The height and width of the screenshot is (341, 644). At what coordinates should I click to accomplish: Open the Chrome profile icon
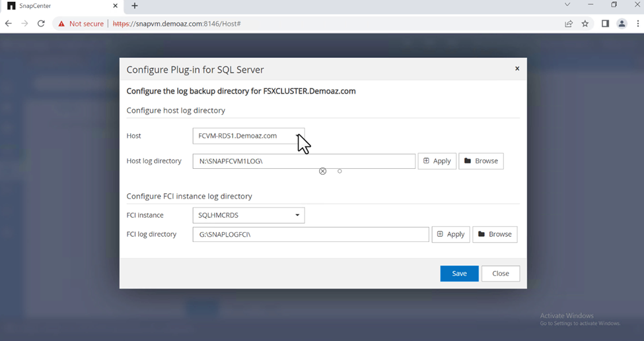pyautogui.click(x=622, y=24)
